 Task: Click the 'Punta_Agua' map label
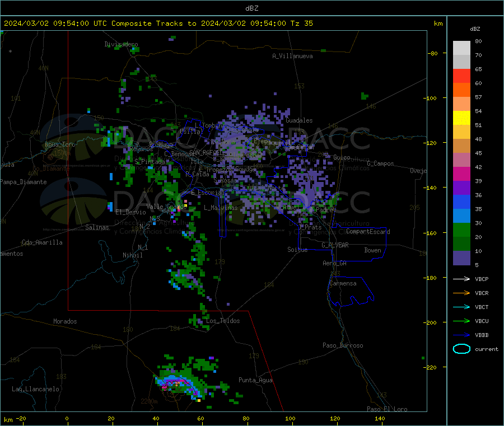[255, 380]
